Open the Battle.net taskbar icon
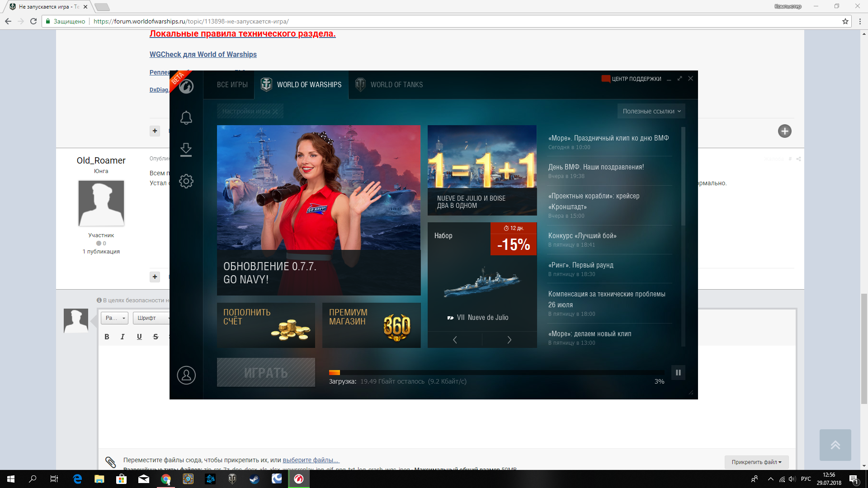Screen dimensions: 868x488 pos(210,479)
